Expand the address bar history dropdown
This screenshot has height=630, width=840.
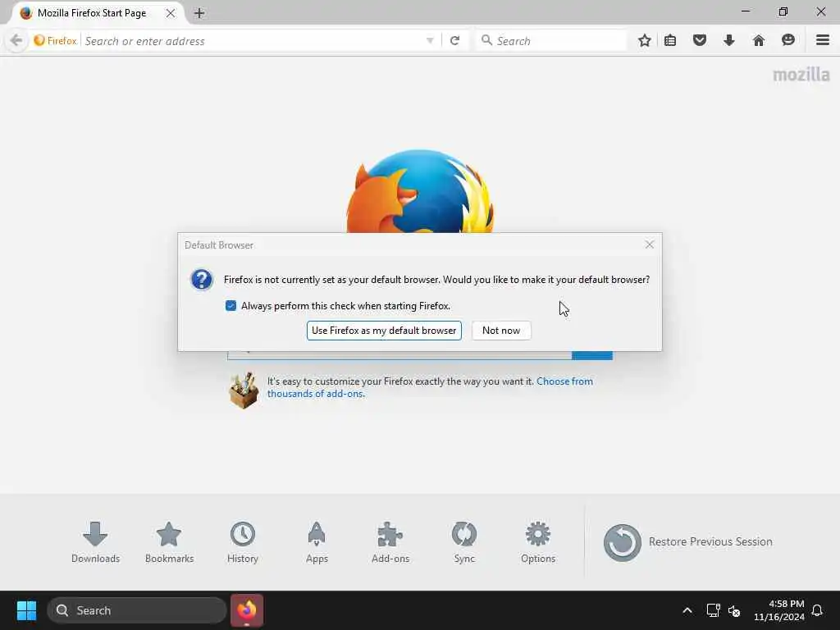pos(430,41)
